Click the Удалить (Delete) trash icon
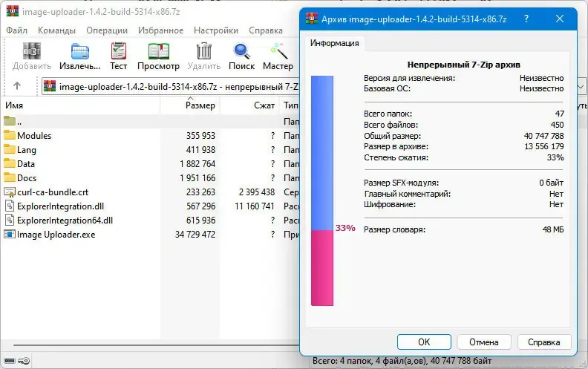The height and width of the screenshot is (369, 588). click(x=204, y=50)
